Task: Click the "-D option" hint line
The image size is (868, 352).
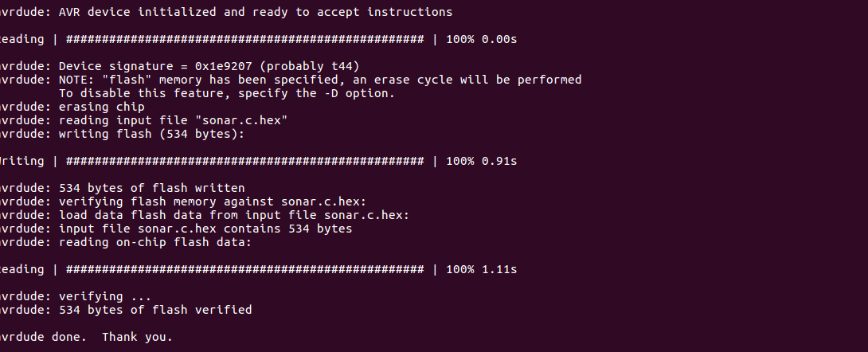Action: pyautogui.click(x=226, y=93)
